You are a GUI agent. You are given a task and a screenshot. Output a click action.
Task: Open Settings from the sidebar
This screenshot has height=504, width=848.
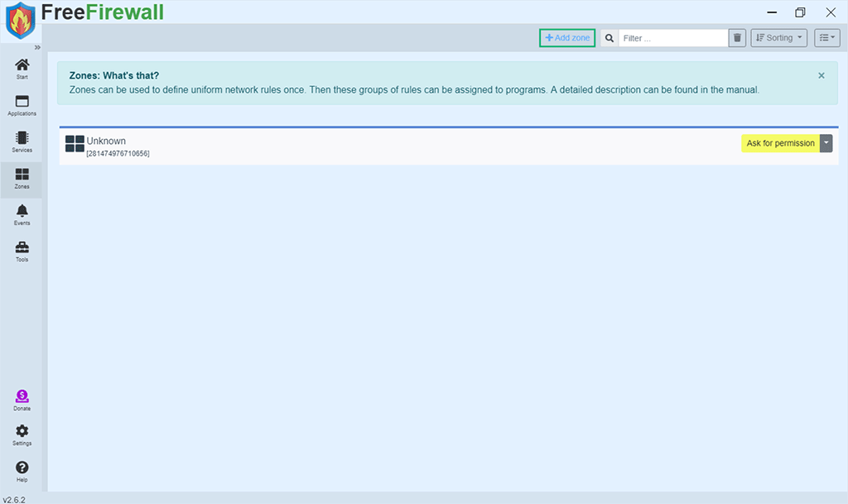click(x=22, y=435)
